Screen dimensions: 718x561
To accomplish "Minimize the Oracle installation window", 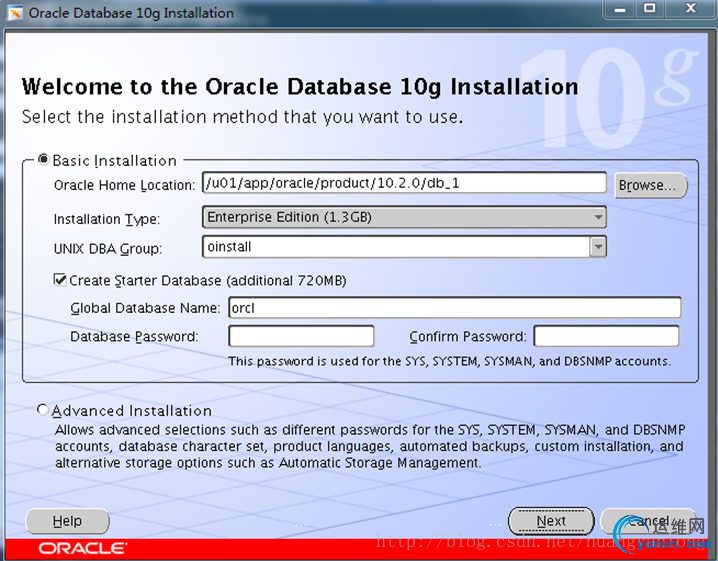I will 620,9.
